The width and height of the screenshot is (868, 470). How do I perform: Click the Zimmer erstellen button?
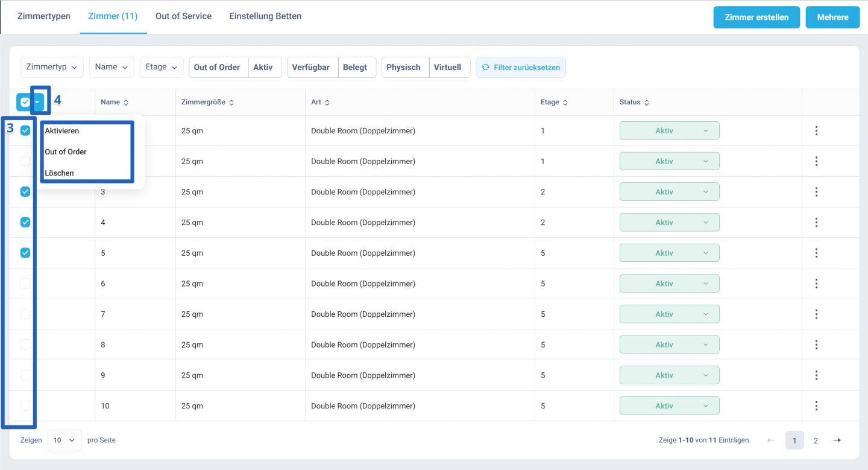[756, 17]
